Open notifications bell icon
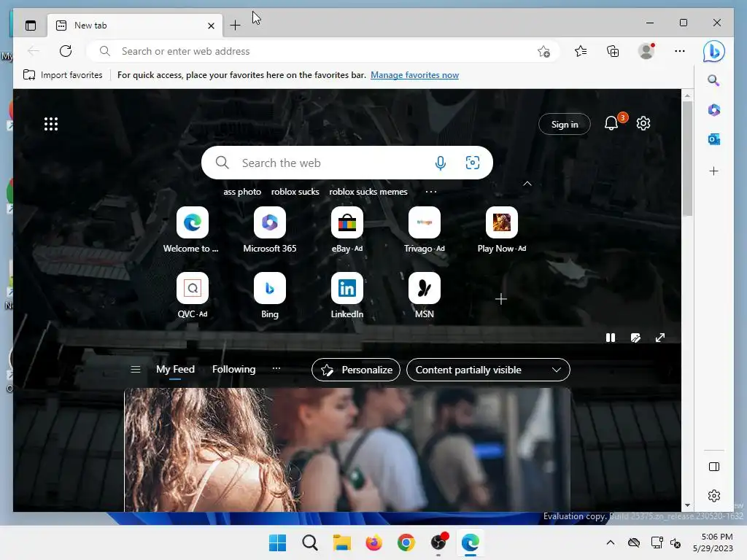 [611, 123]
